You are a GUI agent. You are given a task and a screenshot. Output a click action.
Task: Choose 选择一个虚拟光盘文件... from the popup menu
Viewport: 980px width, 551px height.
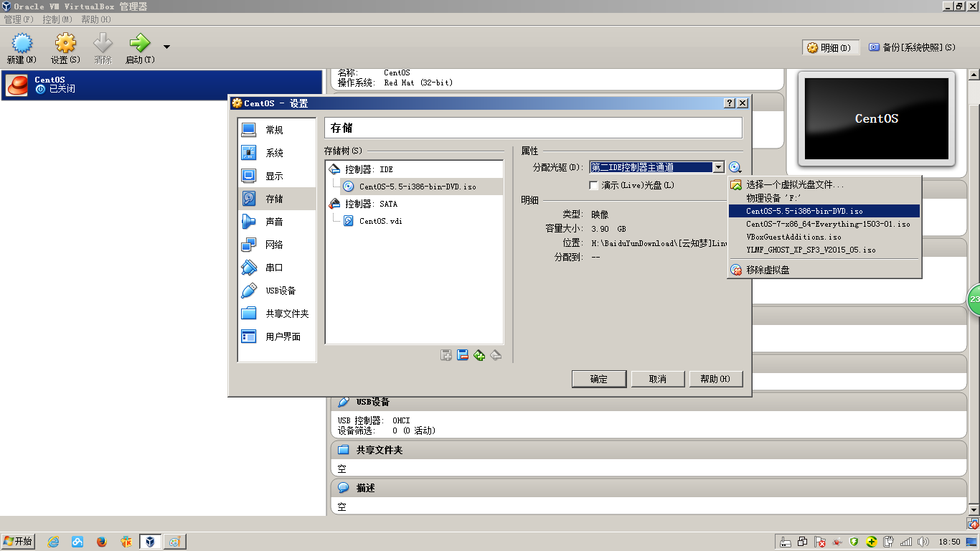tap(824, 184)
